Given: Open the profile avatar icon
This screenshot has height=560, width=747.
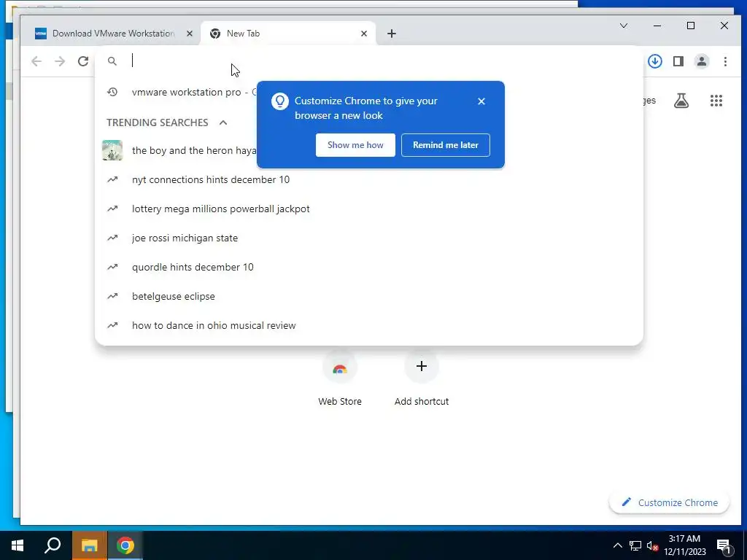Looking at the screenshot, I should [x=702, y=61].
